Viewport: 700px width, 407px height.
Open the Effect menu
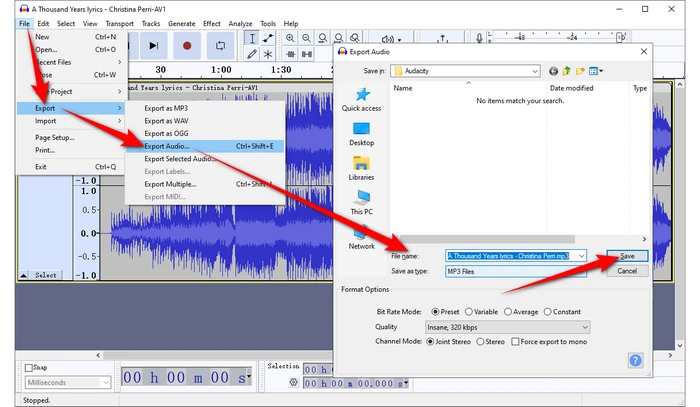212,24
